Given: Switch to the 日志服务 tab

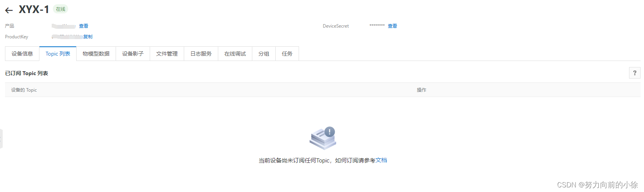Looking at the screenshot, I should (x=201, y=54).
